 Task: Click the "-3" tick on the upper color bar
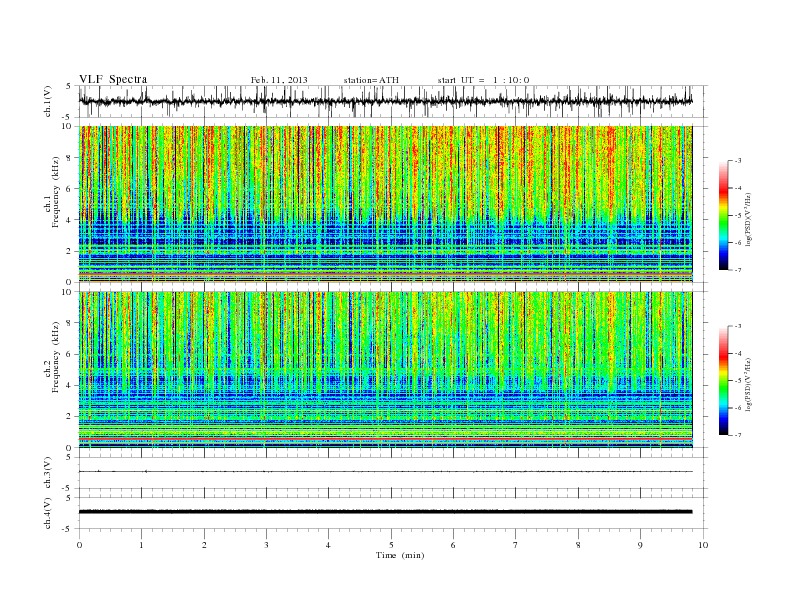click(x=737, y=161)
